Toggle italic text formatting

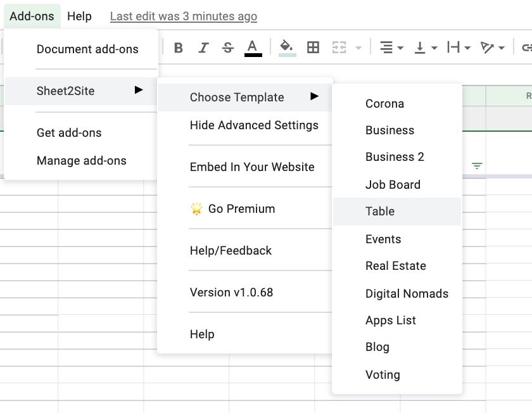click(203, 48)
